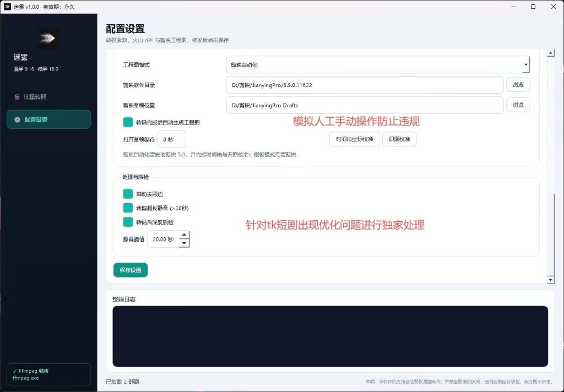This screenshot has width=564, height=392.
Task: Click the 时间轴坐标校准 button
Action: (355, 139)
